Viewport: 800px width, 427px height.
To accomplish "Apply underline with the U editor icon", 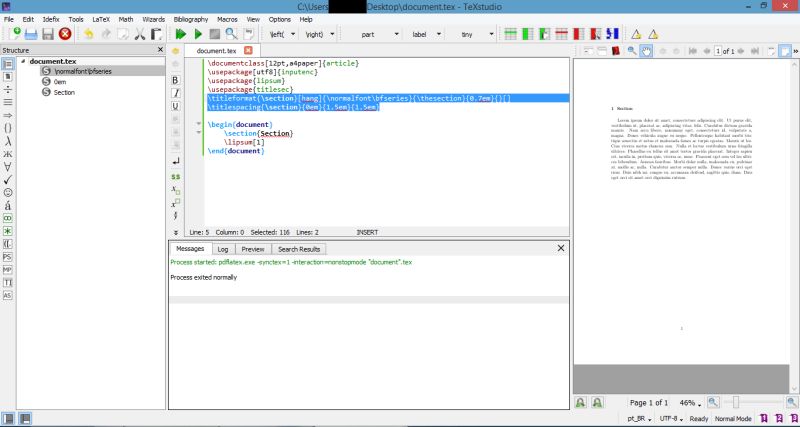I will point(176,106).
